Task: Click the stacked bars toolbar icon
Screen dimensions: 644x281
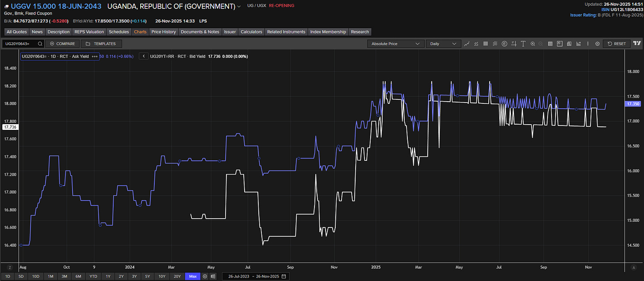Action: pyautogui.click(x=486, y=44)
